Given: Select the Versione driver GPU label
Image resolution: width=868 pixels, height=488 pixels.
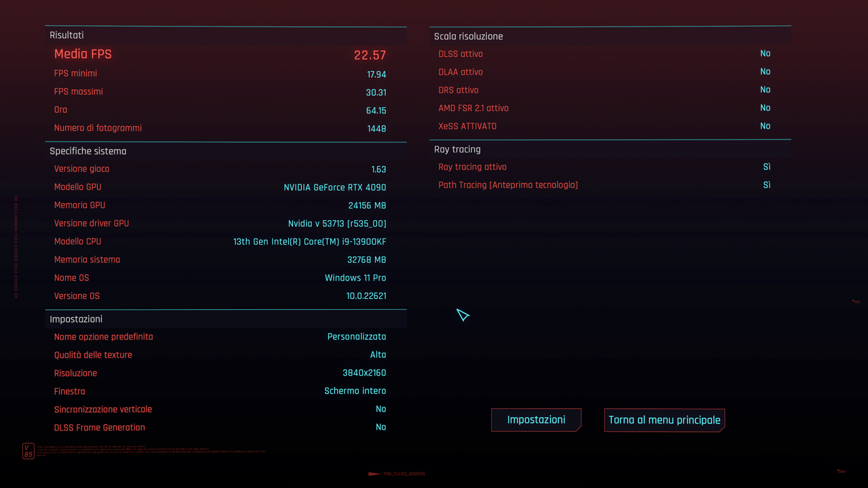Looking at the screenshot, I should [92, 224].
